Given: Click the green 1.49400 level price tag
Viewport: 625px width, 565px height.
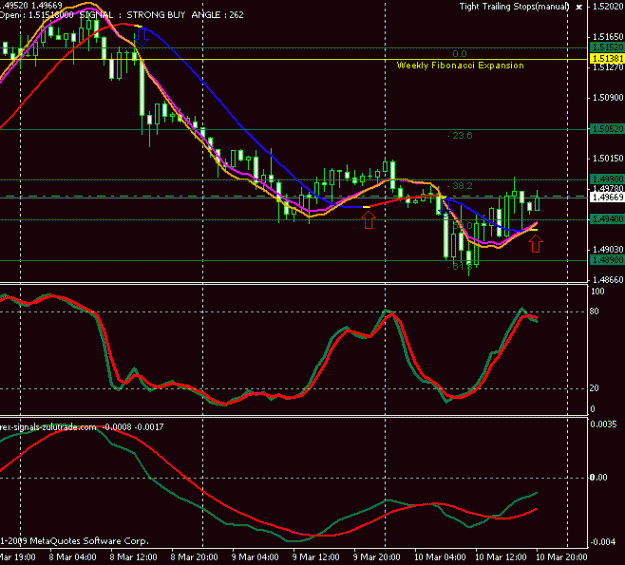Looking at the screenshot, I should [607, 219].
